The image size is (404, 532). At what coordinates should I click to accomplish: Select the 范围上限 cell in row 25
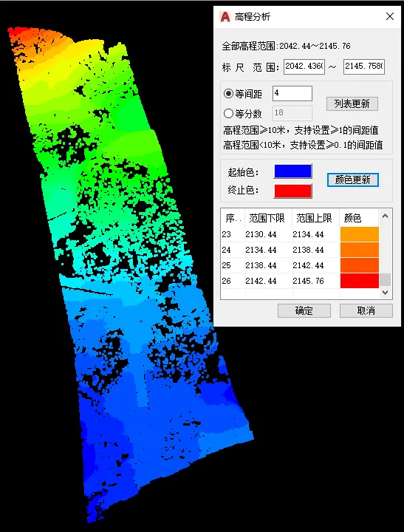316,265
